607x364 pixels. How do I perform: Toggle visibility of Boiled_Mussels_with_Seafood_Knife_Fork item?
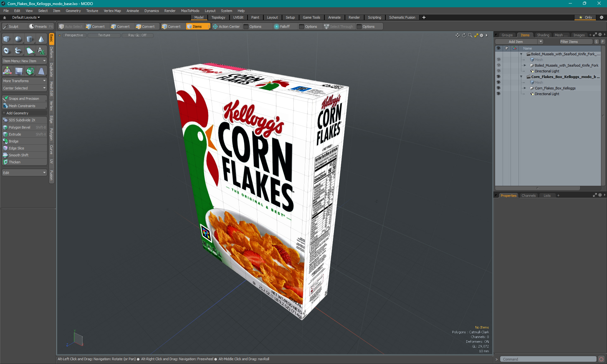[499, 65]
